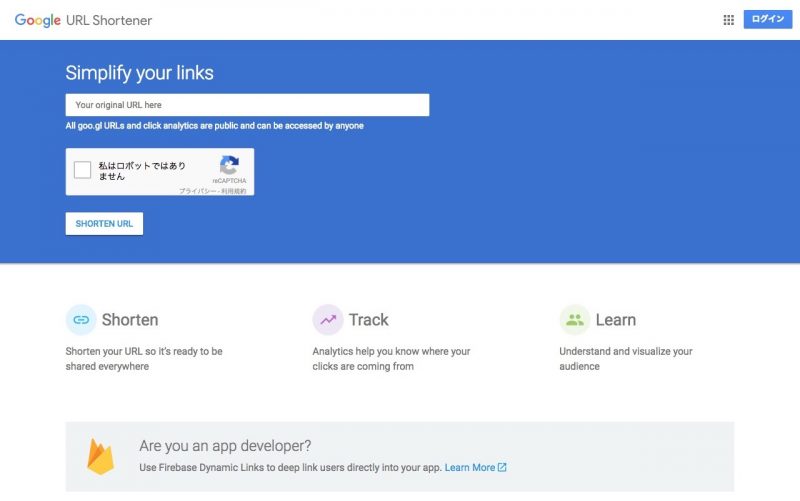The image size is (800, 501).
Task: Click the "Learn" section heading
Action: 615,320
